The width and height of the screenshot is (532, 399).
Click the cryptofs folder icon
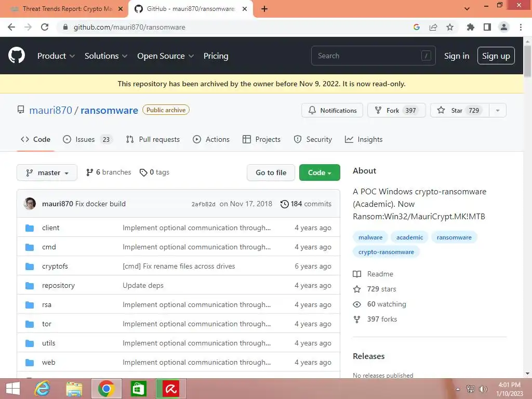click(30, 267)
